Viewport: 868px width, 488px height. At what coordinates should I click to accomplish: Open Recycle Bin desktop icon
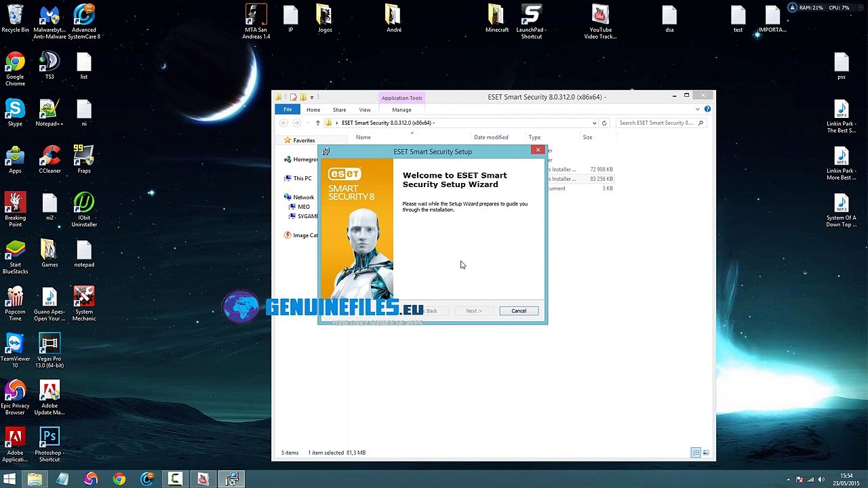click(15, 19)
